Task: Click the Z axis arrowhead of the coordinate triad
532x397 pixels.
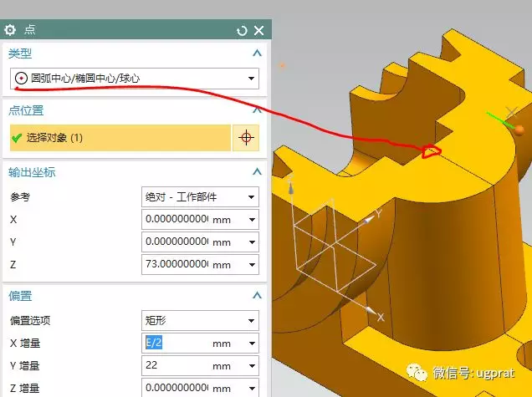Action: point(290,188)
